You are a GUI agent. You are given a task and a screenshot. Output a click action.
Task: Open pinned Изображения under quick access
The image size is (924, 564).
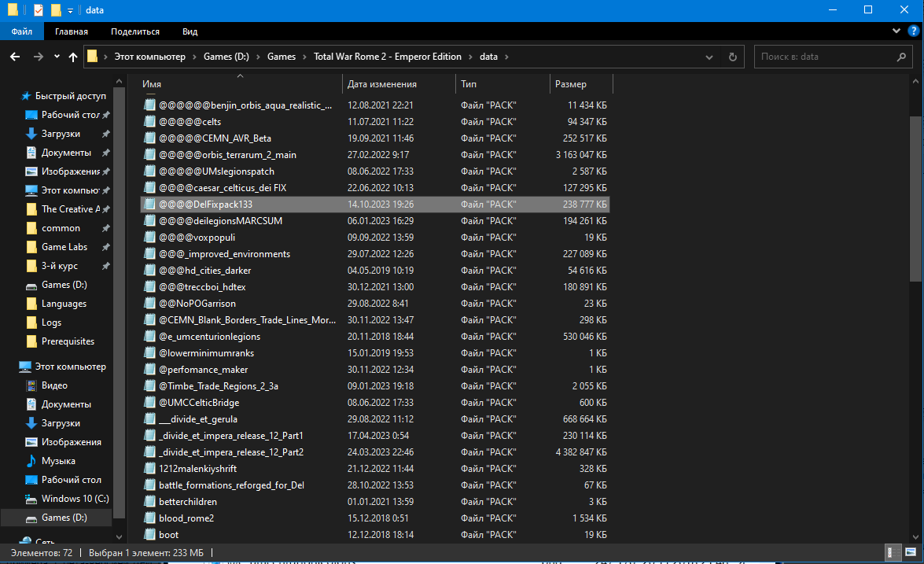coord(70,171)
